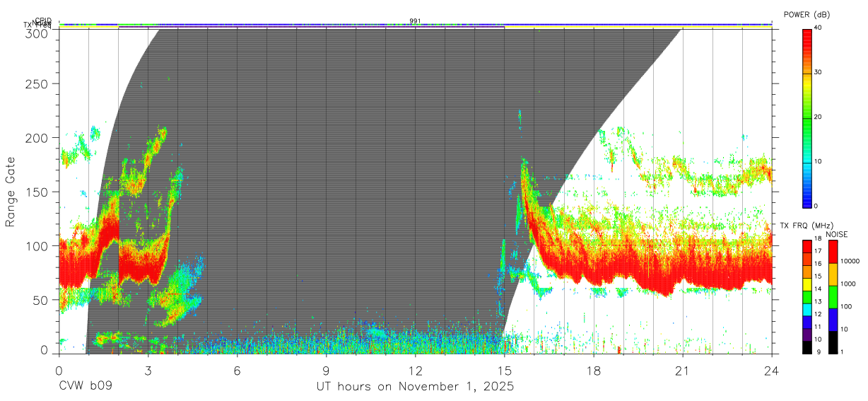The width and height of the screenshot is (868, 401).
Task: Click the "250" range gate tick label
Action: pyautogui.click(x=37, y=83)
